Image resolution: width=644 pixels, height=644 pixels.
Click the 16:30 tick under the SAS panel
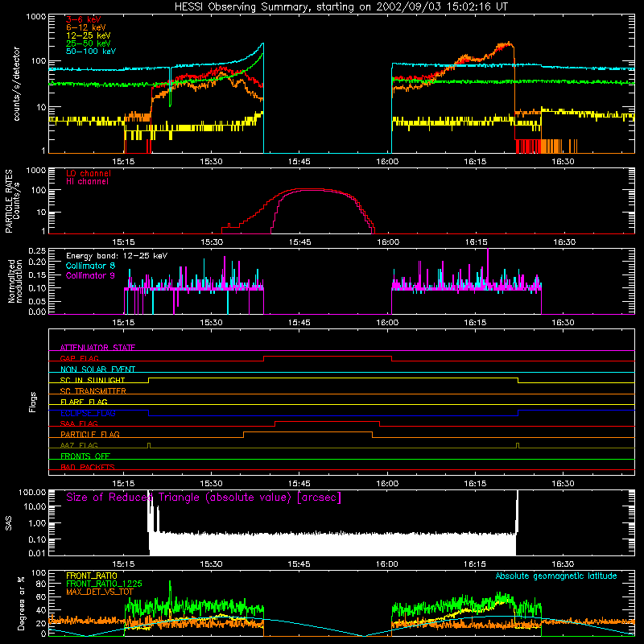[563, 564]
